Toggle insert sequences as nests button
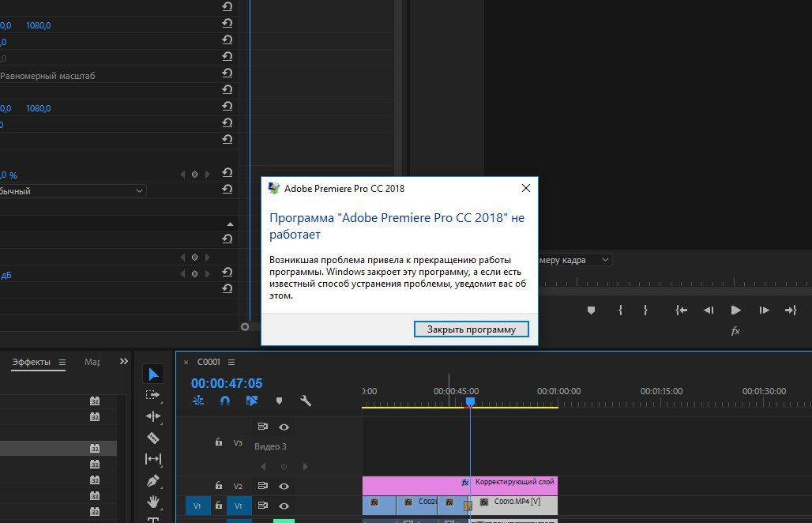Screen dimensions: 812x523 [198, 401]
